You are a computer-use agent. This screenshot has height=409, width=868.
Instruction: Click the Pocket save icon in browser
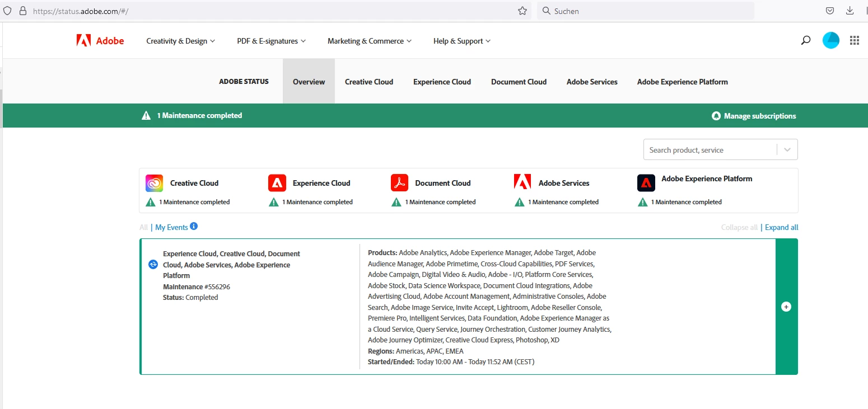pyautogui.click(x=830, y=11)
